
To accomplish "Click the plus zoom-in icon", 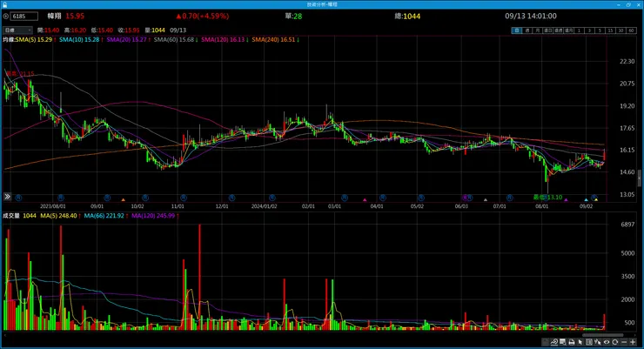I will pyautogui.click(x=633, y=342).
